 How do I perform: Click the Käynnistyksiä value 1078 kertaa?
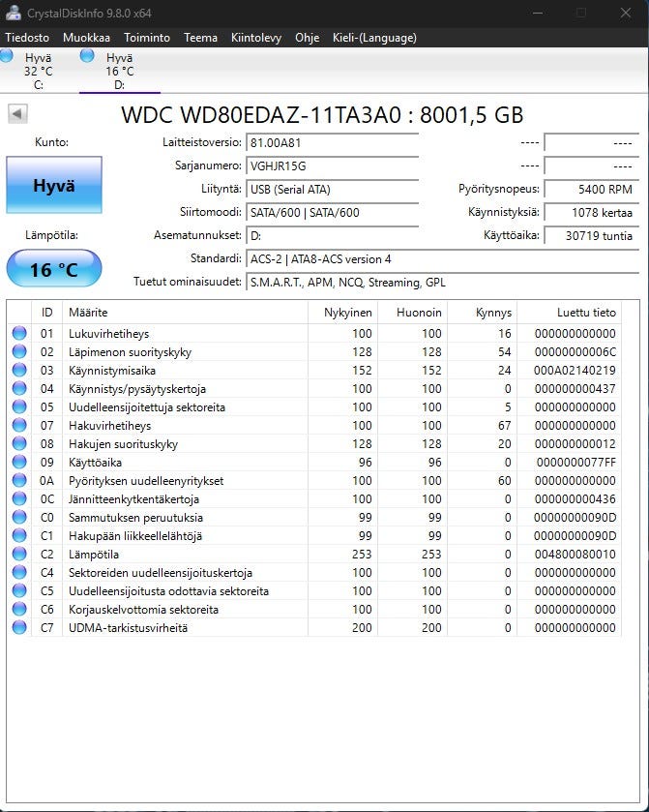[x=592, y=212]
